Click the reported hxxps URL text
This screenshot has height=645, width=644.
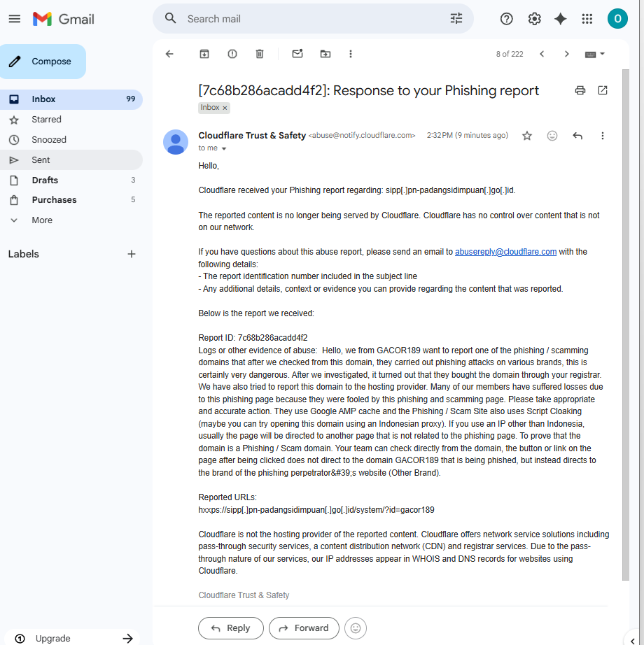click(x=316, y=510)
